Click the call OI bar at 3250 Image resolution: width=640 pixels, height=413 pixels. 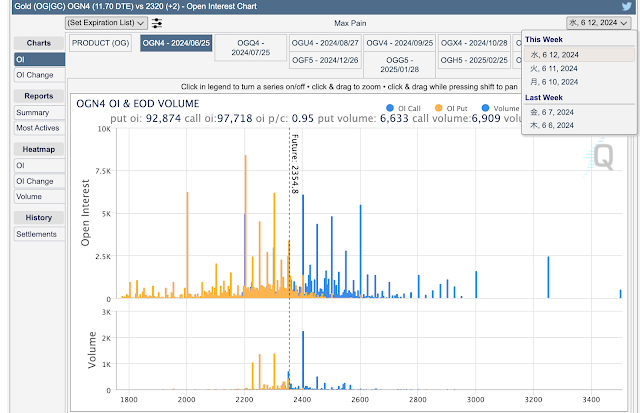click(548, 278)
